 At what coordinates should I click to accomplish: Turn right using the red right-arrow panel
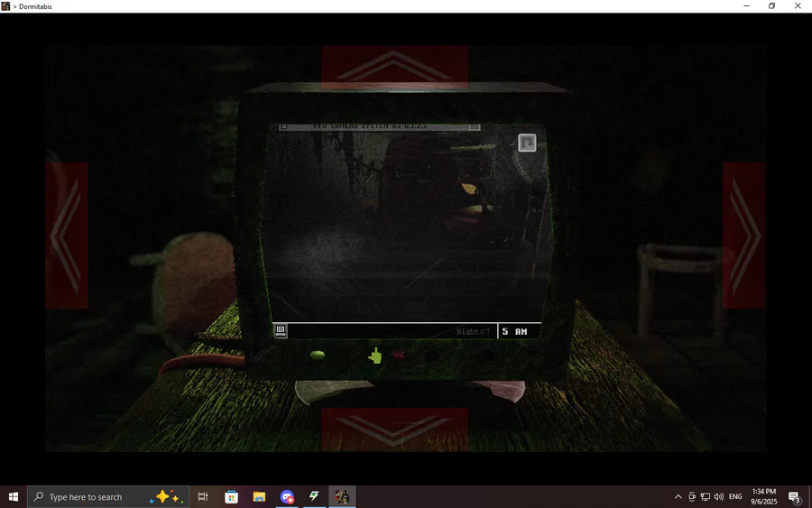(x=743, y=236)
